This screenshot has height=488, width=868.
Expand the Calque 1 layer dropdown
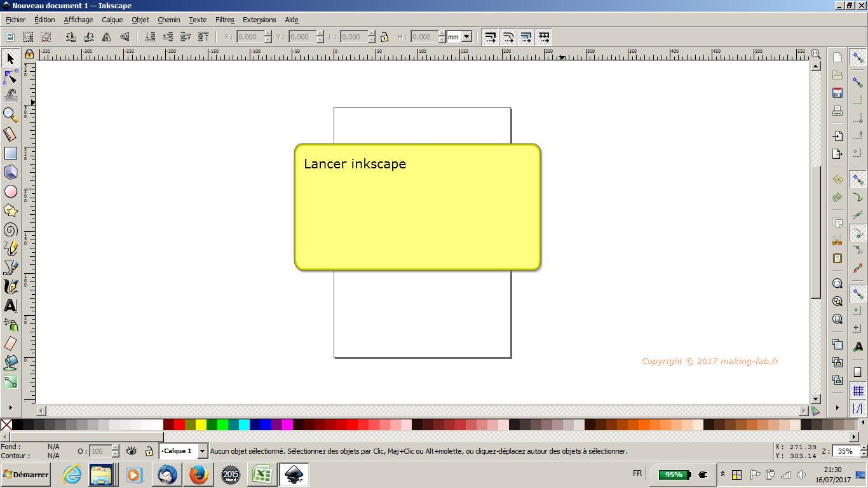click(202, 451)
